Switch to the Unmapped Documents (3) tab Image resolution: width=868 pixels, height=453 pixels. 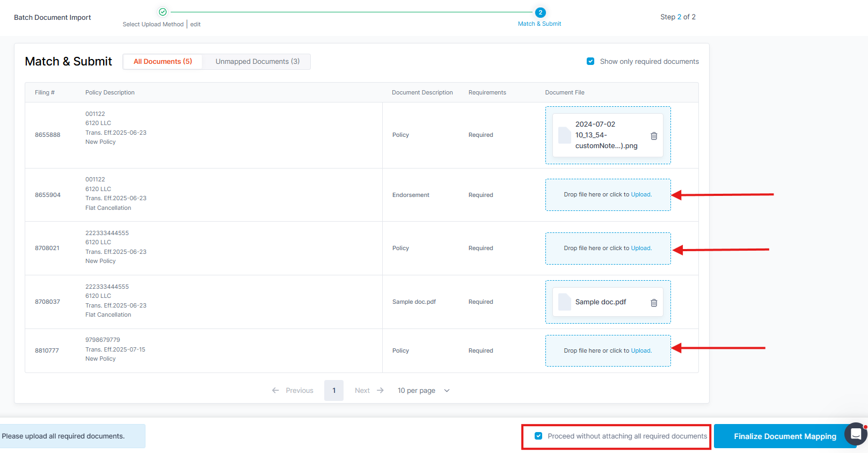click(258, 61)
